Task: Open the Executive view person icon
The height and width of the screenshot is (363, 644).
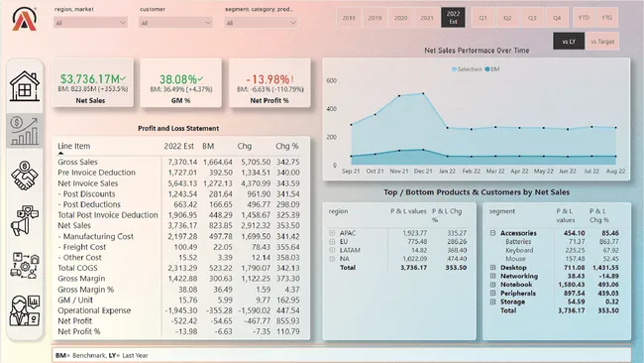Action: point(25,310)
